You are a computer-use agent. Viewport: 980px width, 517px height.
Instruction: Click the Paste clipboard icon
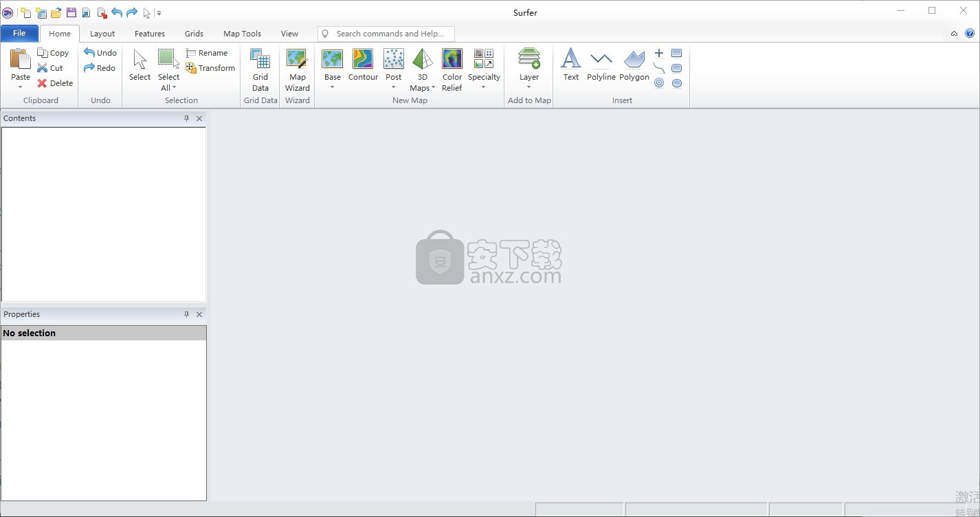21,59
